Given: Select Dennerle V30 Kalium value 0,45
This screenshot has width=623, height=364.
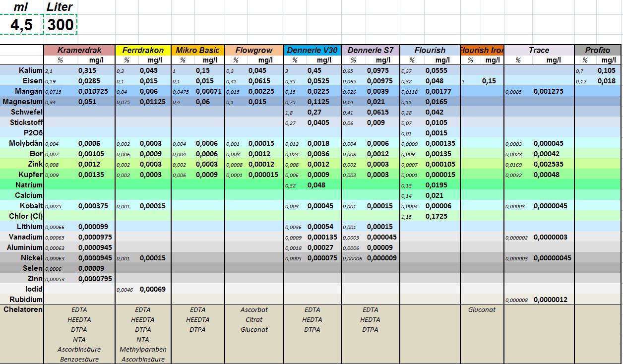Looking at the screenshot, I should point(314,70).
